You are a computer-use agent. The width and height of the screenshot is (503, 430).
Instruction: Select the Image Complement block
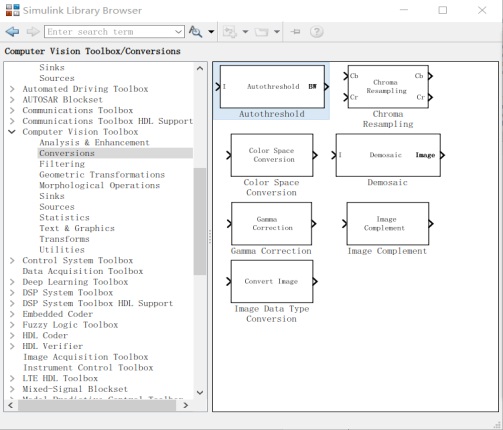coord(388,224)
